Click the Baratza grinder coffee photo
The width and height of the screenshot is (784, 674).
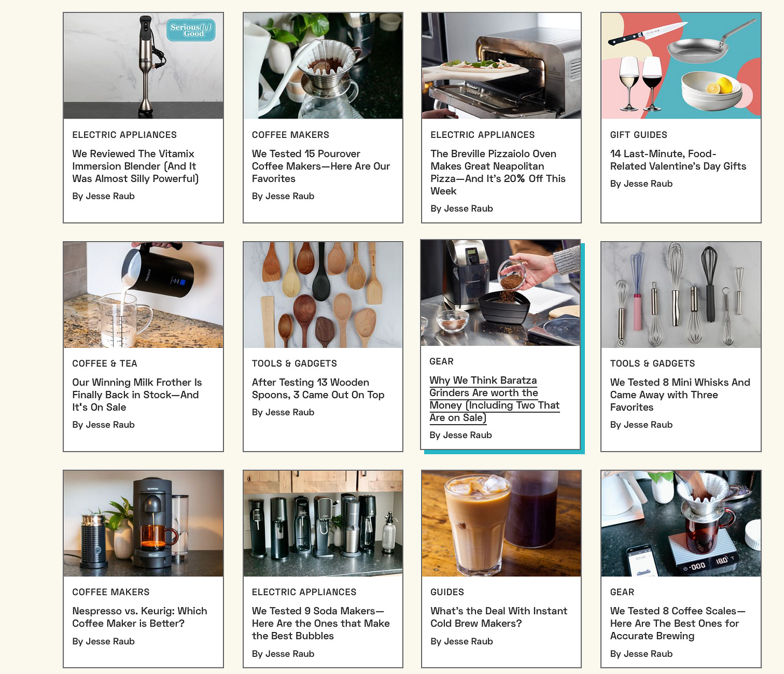500,293
